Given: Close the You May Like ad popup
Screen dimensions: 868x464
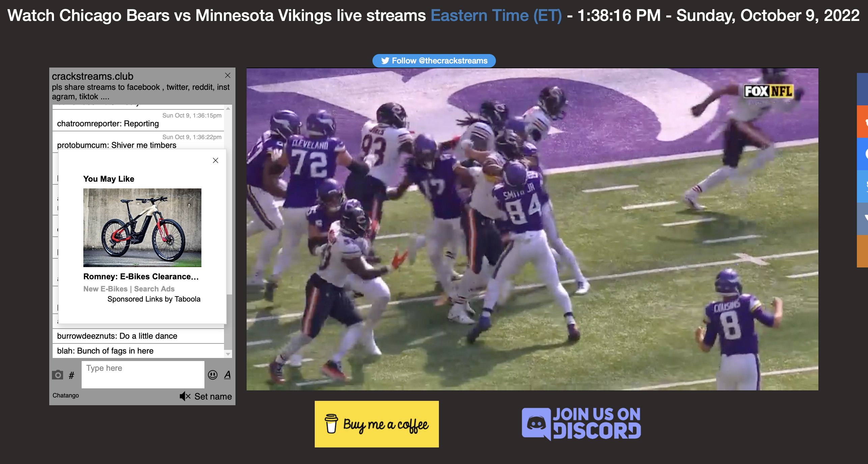Looking at the screenshot, I should 216,160.
